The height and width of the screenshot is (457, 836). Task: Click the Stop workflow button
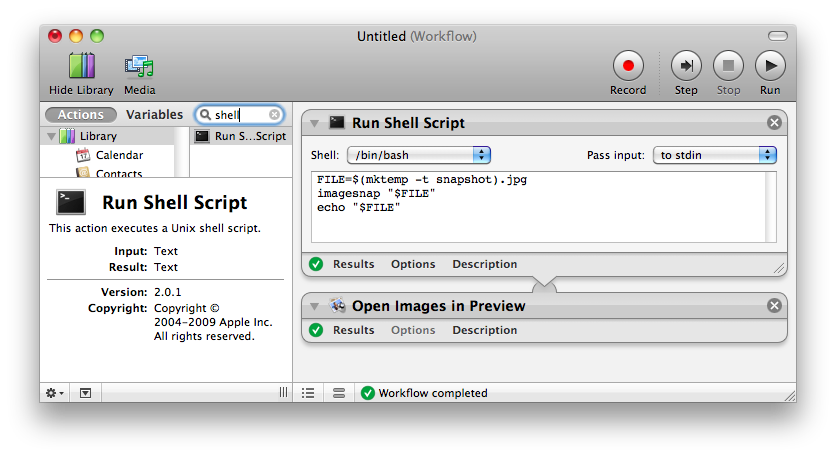click(728, 66)
